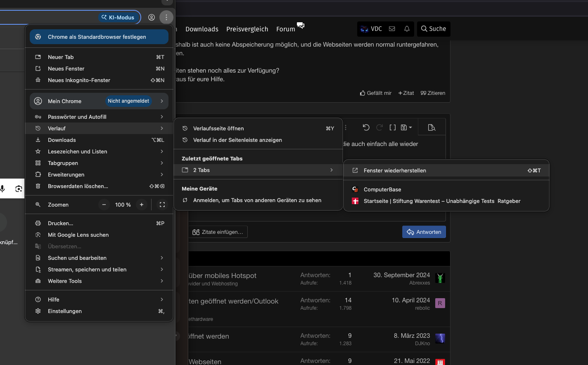Click Chrome als Standardbrowser festlegen
588x365 pixels.
(x=99, y=37)
